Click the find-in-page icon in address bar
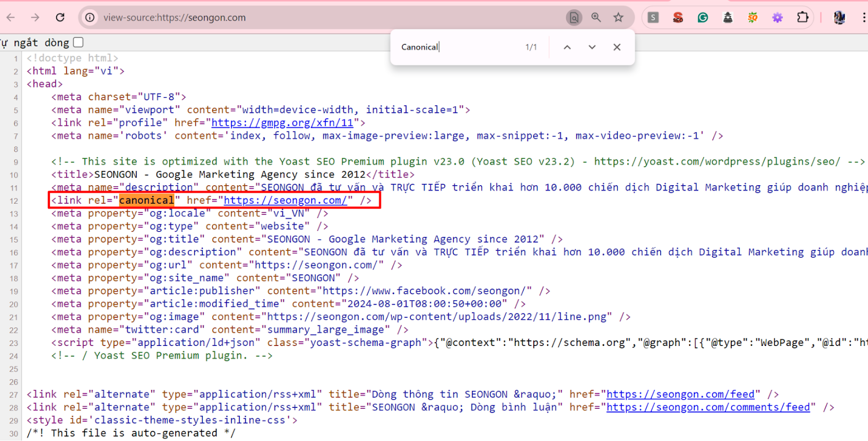The image size is (868, 441). click(574, 17)
